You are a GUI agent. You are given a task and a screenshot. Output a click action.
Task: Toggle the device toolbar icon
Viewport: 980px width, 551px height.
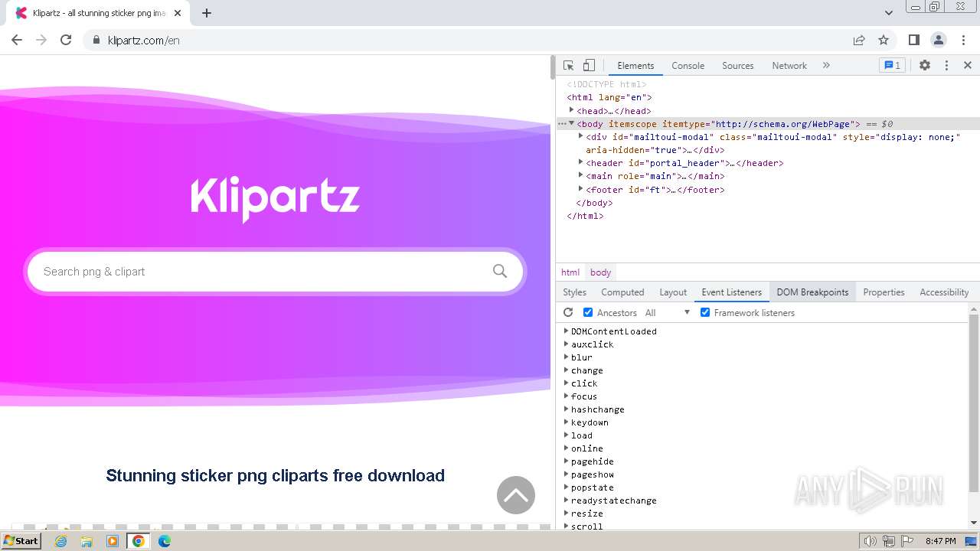(x=589, y=66)
